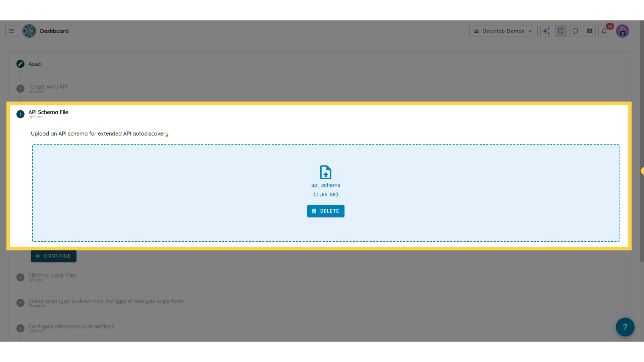
Task: Open the Configure advanced scan settings step
Action: (x=71, y=326)
